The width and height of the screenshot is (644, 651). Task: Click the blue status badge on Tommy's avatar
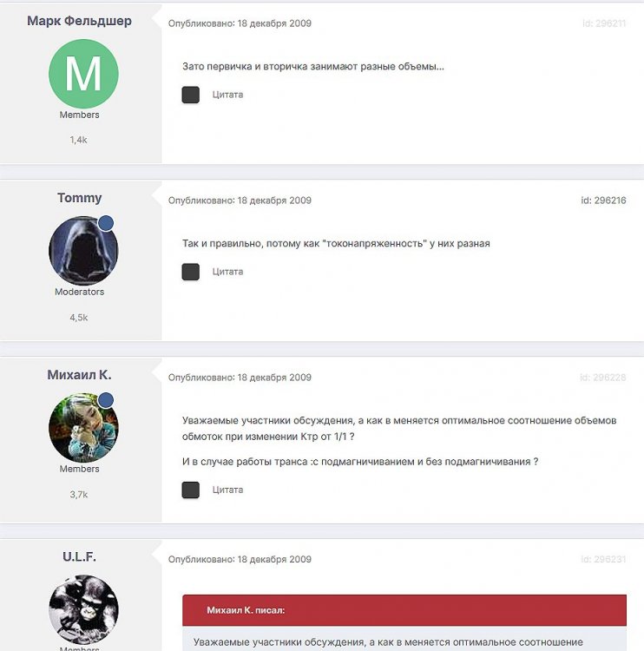point(106,223)
